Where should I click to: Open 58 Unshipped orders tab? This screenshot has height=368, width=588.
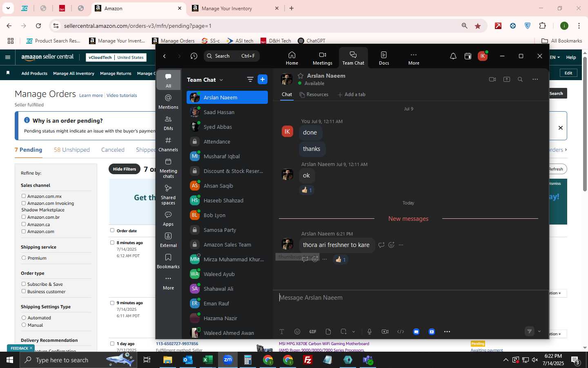(x=72, y=150)
